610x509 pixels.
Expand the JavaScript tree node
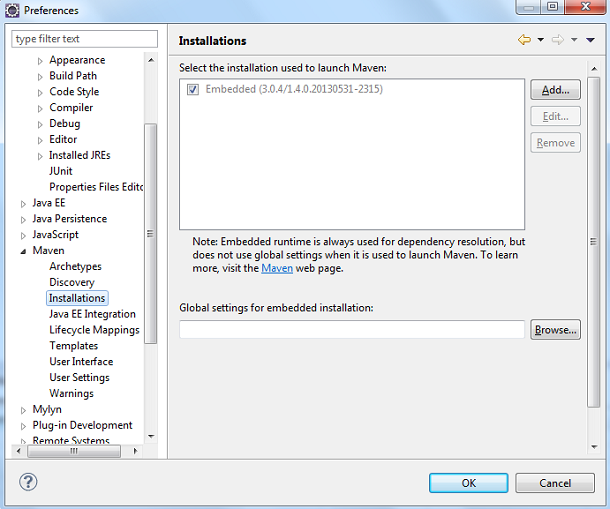point(23,235)
